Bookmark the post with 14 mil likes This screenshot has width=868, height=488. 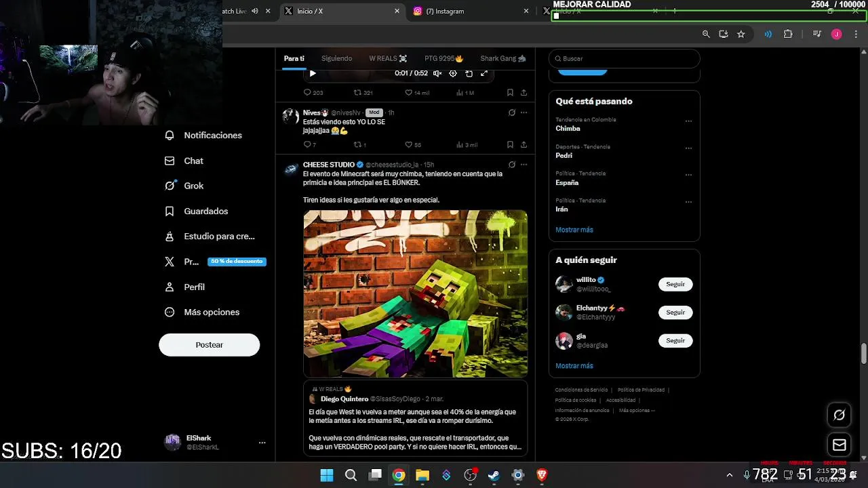tap(510, 92)
